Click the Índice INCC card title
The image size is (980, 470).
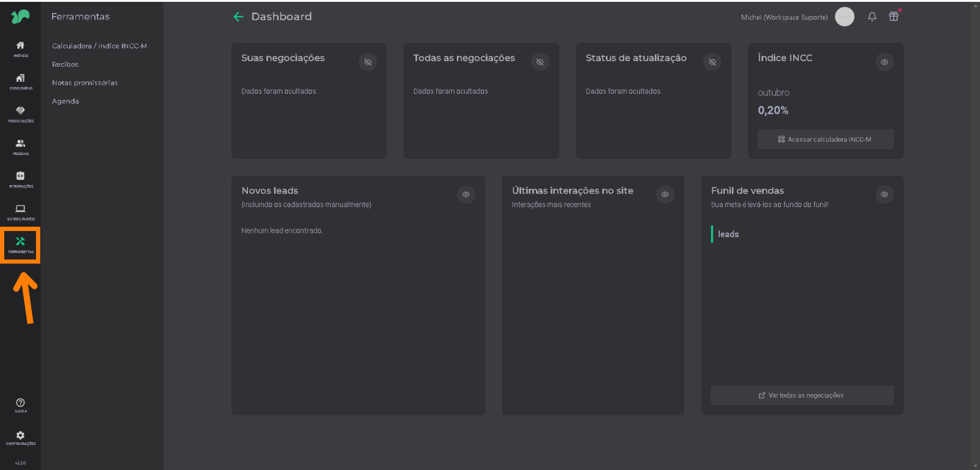[785, 58]
